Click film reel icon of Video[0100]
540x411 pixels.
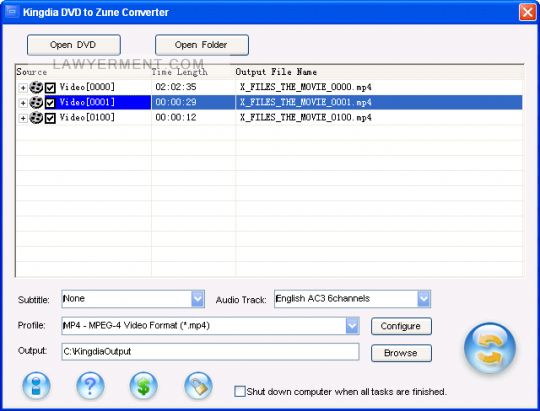tap(36, 117)
